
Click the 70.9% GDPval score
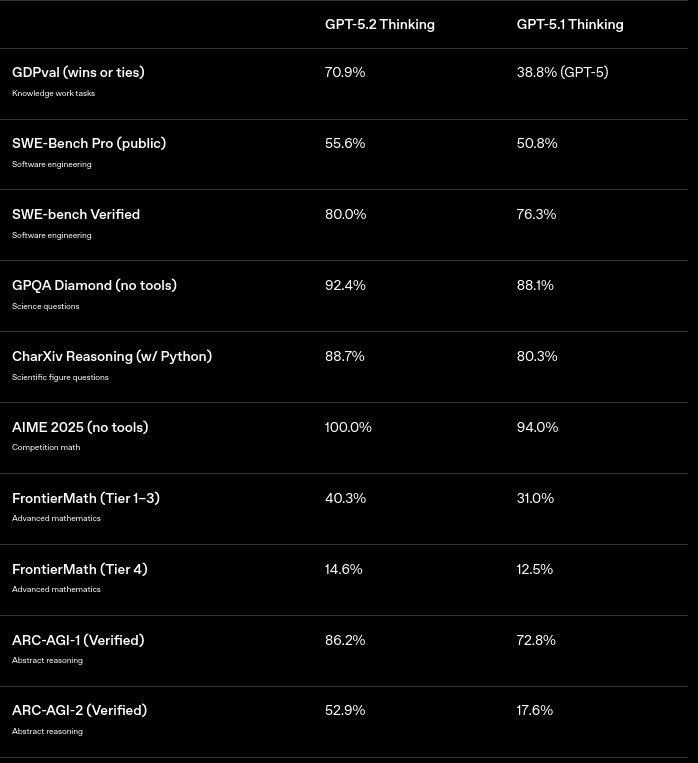click(x=345, y=73)
